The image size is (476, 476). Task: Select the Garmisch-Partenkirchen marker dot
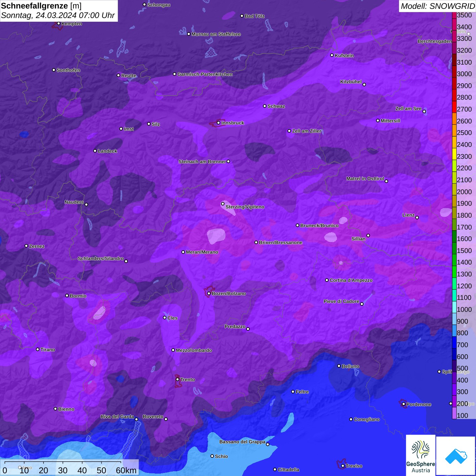[x=174, y=74]
